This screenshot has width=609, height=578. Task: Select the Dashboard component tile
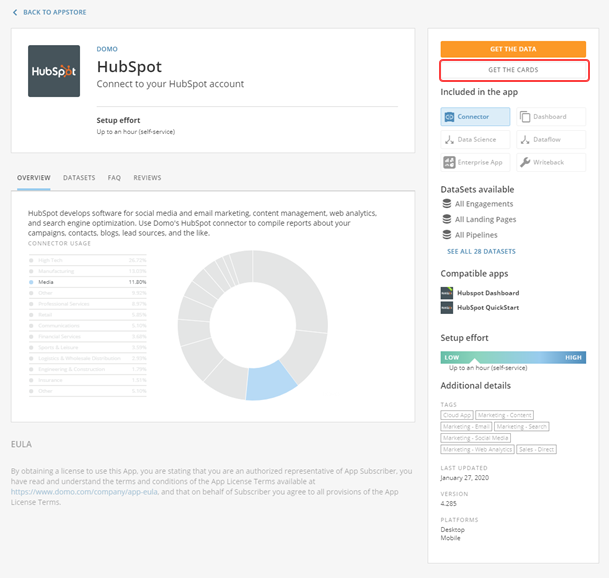pyautogui.click(x=551, y=117)
